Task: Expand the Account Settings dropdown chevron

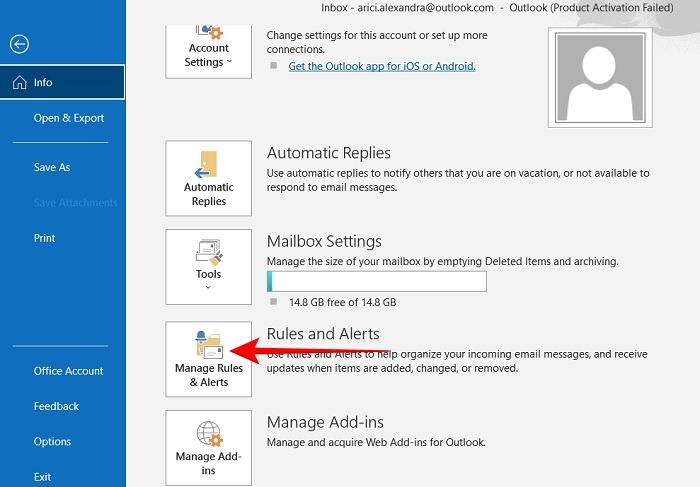Action: tap(229, 62)
